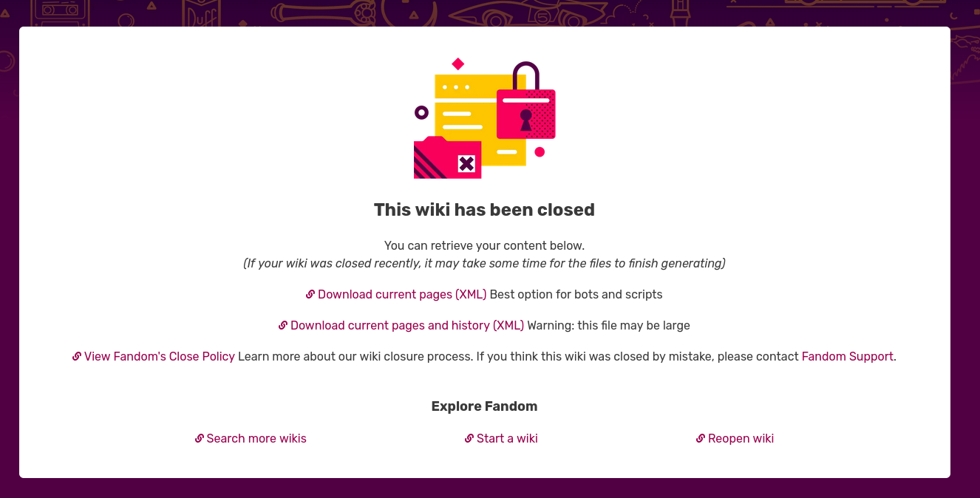Click the Explore Fandom heading

(484, 406)
